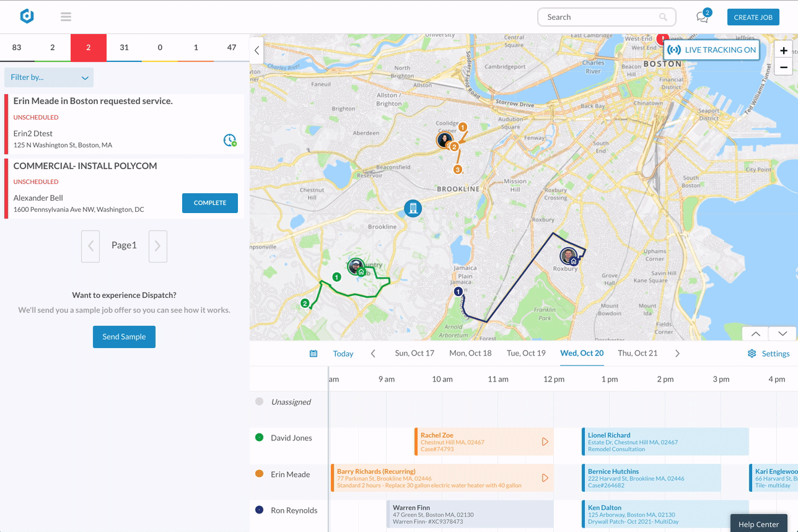Toggle Ron Reynolds navy status dot
Screen dimensions: 798x532
[260, 510]
